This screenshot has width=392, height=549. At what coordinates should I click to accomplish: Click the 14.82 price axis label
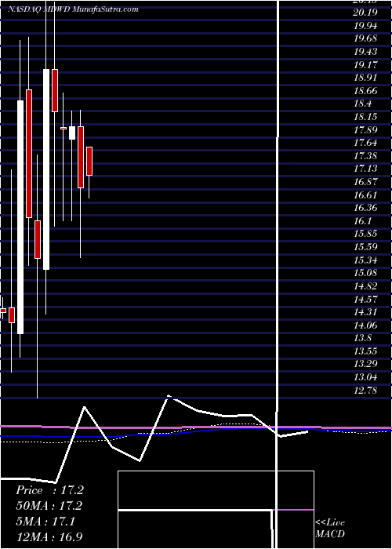[x=366, y=286]
